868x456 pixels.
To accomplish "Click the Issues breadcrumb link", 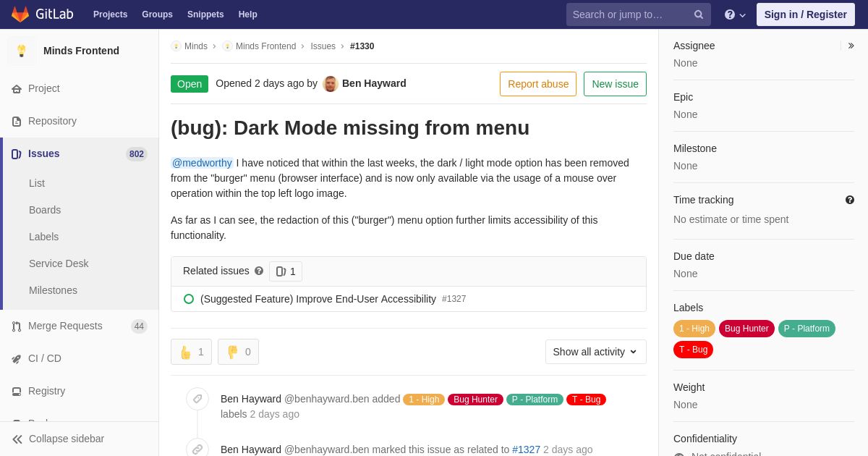I will 323,46.
